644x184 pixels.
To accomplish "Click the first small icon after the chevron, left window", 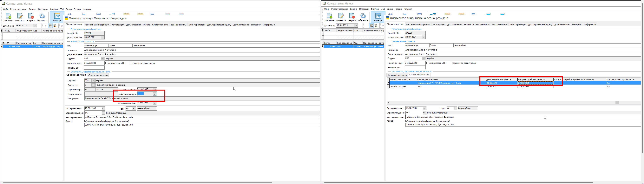I will tap(50, 26).
